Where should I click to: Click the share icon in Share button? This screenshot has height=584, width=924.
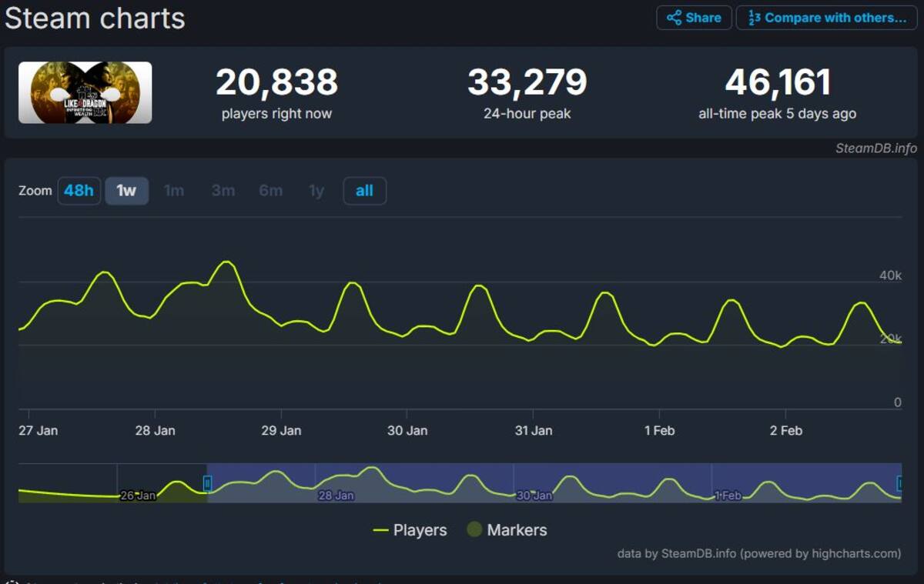[674, 18]
